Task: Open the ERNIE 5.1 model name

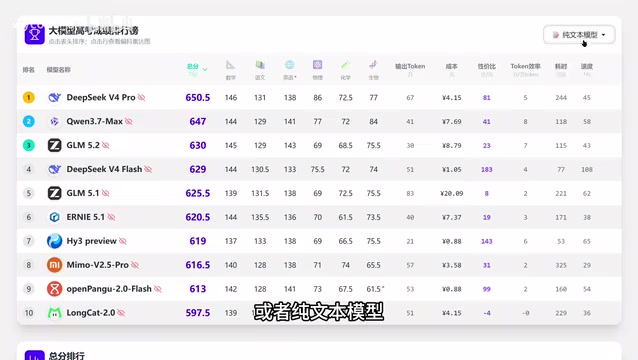Action: pos(85,217)
